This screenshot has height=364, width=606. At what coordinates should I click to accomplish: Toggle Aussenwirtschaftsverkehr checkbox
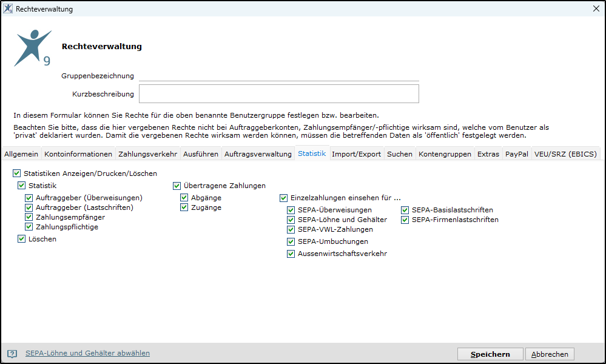291,254
